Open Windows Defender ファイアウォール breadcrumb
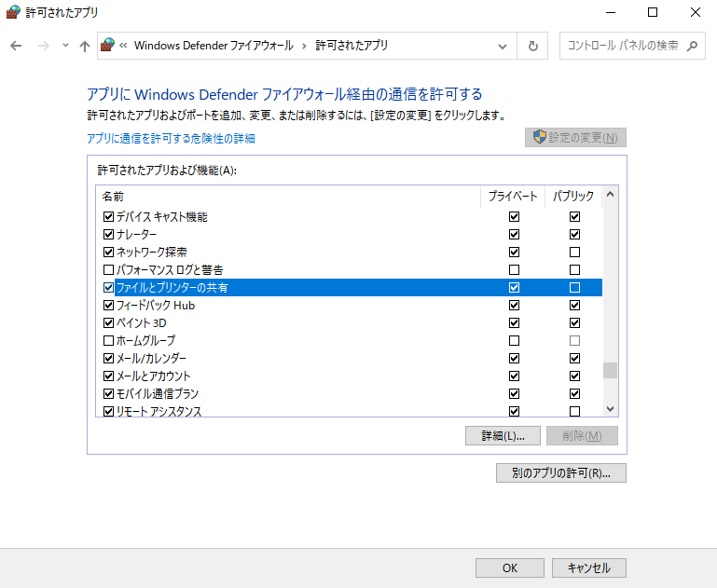Viewport: 717px width, 588px height. tap(214, 46)
